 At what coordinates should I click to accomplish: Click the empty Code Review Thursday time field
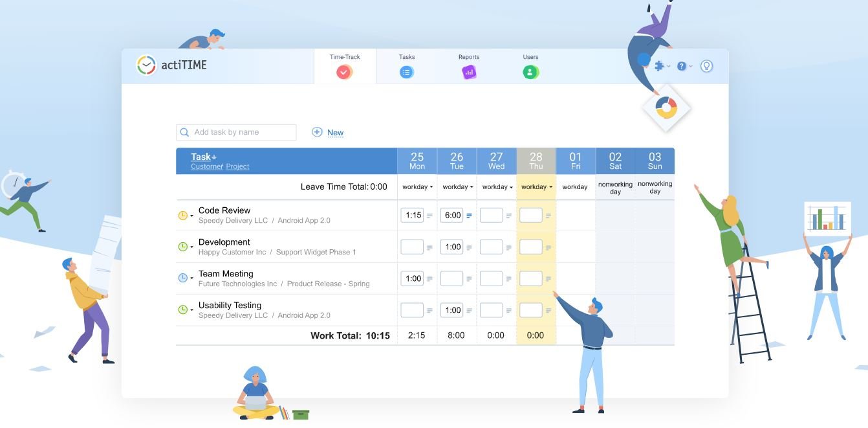531,215
